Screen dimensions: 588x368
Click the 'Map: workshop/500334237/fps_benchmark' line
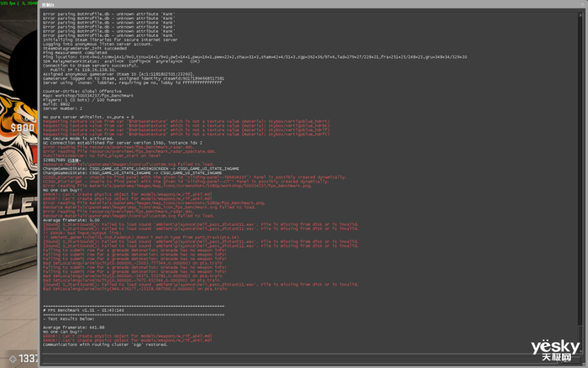click(x=88, y=96)
